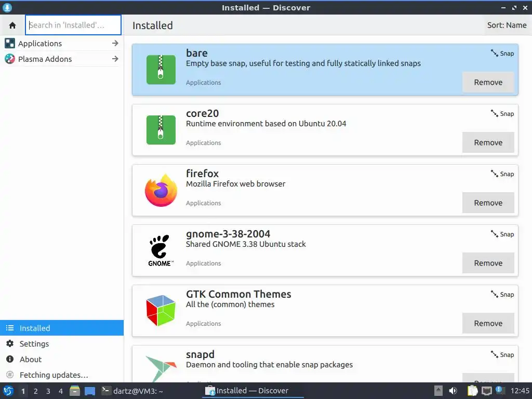
Task: Click Snap source icon on core20 card
Action: click(495, 113)
